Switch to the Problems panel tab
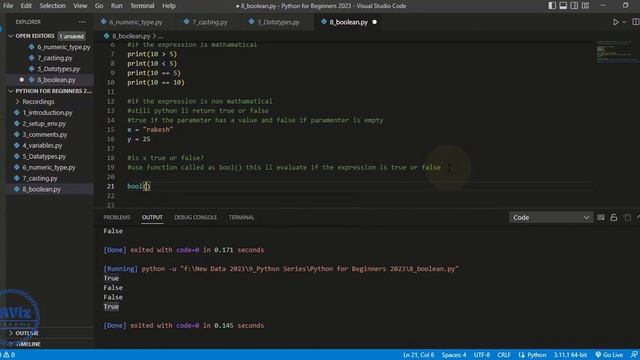The height and width of the screenshot is (360, 640). (117, 217)
